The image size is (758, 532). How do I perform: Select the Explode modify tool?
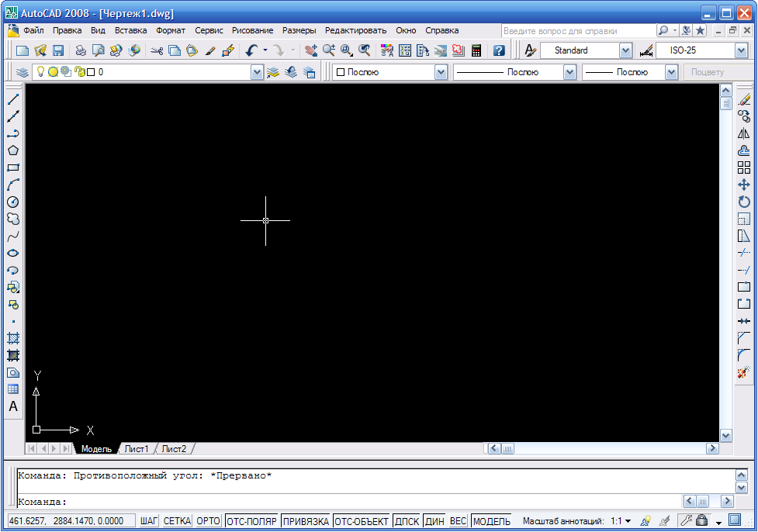(x=744, y=372)
